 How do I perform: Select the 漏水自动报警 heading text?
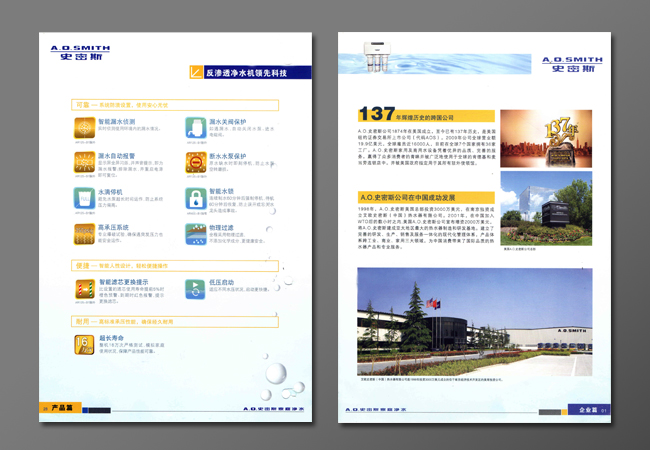point(116,156)
